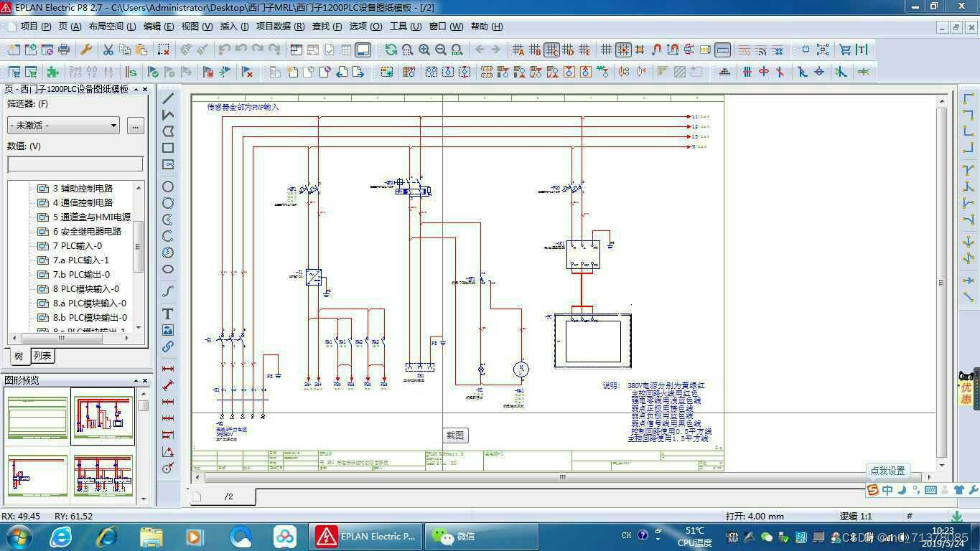Screen dimensions: 980x551
Task: Click the delete selection red X icon
Action: click(x=164, y=50)
